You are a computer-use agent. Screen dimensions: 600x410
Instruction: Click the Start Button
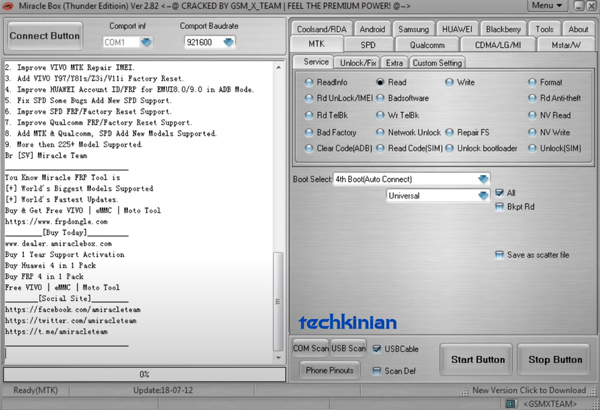(x=478, y=359)
